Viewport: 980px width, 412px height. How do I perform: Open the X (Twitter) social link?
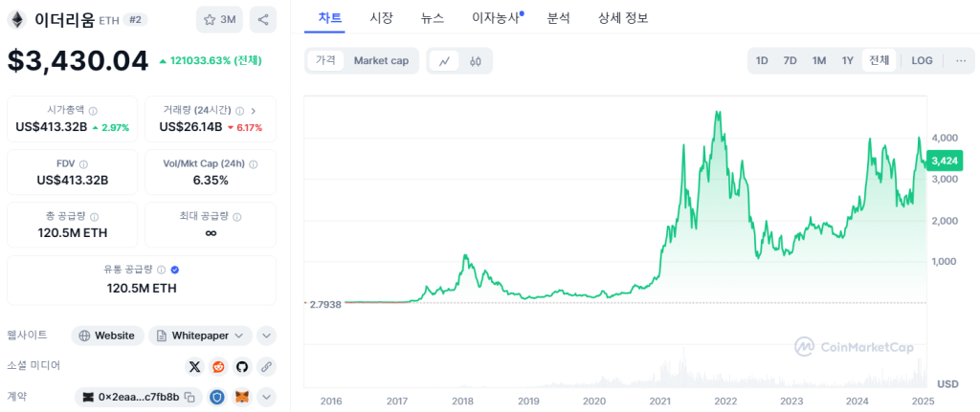(195, 366)
